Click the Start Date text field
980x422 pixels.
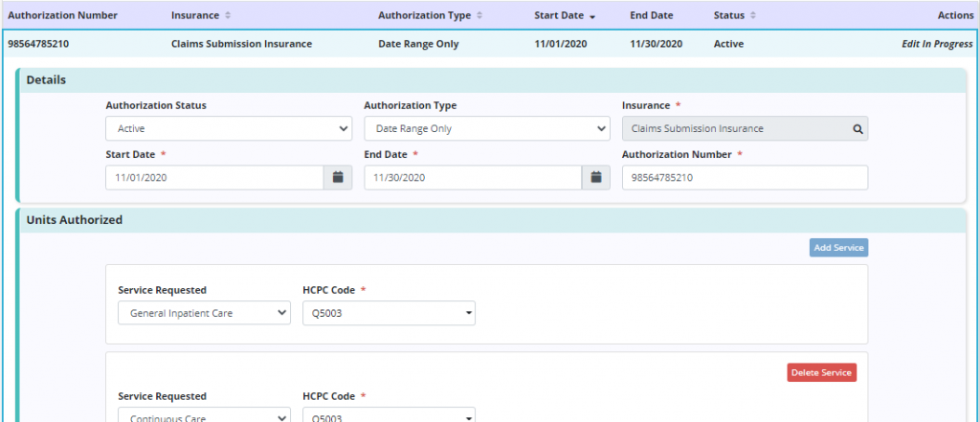tap(214, 178)
